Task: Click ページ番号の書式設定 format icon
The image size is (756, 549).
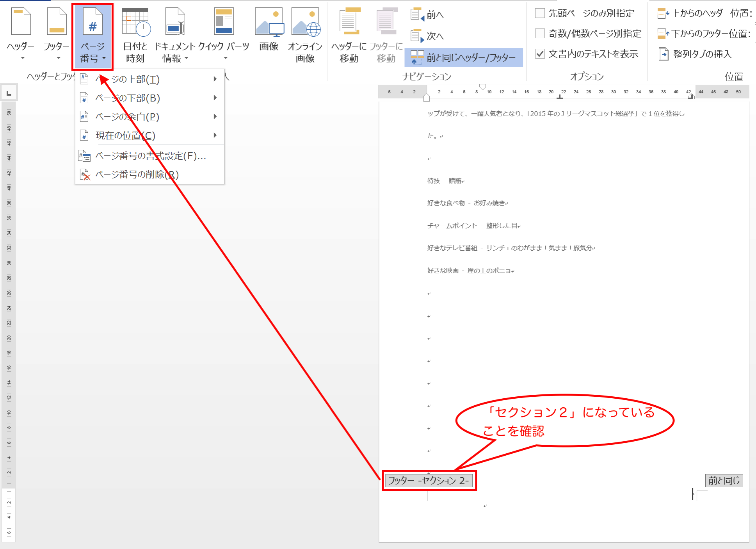Action: pos(85,156)
